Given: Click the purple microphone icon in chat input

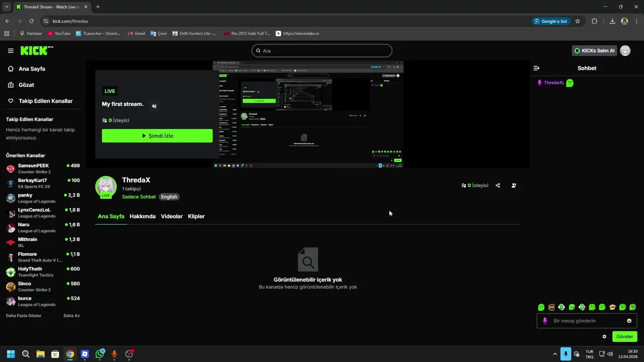Looking at the screenshot, I should pyautogui.click(x=545, y=321).
